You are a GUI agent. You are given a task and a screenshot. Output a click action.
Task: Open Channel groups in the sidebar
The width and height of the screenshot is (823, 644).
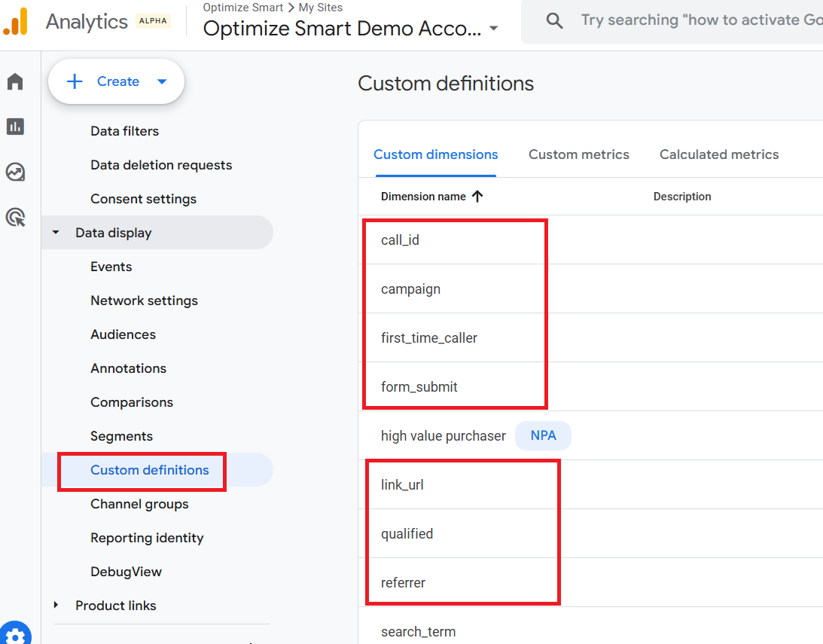(x=139, y=504)
